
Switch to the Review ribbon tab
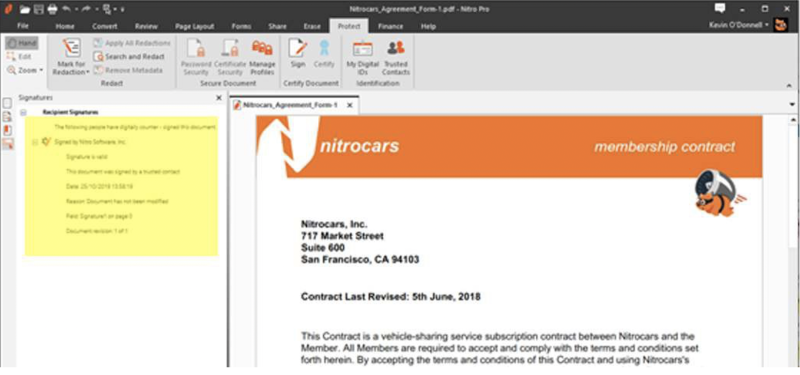coord(146,27)
